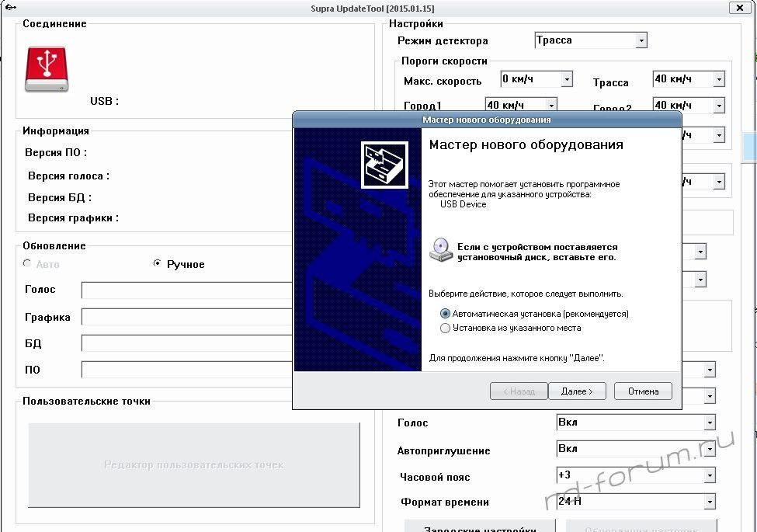
Task: Click the БД file path field
Action: coord(186,343)
